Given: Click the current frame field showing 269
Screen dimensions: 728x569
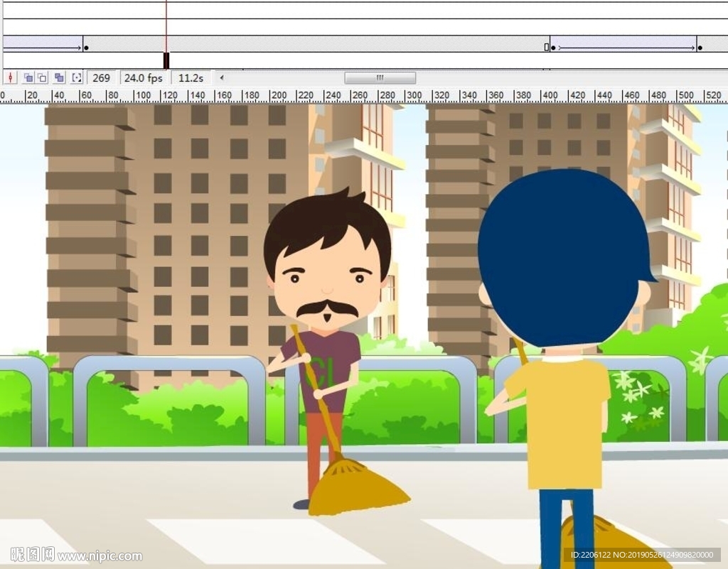Looking at the screenshot, I should coord(101,78).
